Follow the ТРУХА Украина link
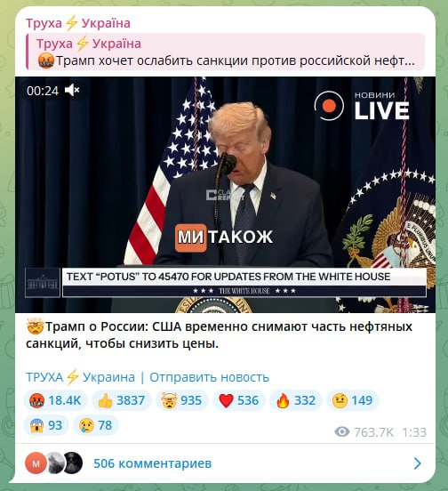 pyautogui.click(x=80, y=377)
